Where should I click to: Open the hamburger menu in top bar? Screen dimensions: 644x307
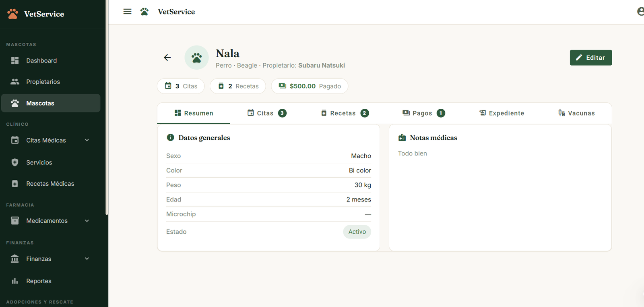coord(127,12)
